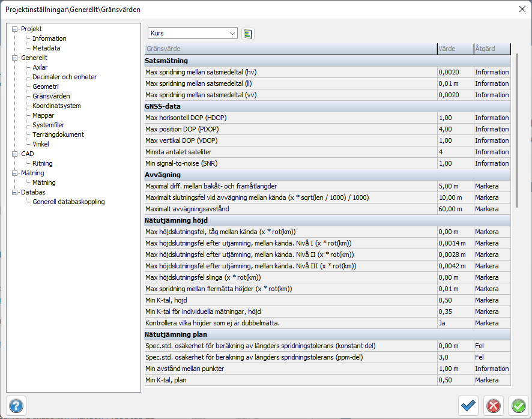
Task: Click the green checkmark OK icon
Action: point(518,406)
